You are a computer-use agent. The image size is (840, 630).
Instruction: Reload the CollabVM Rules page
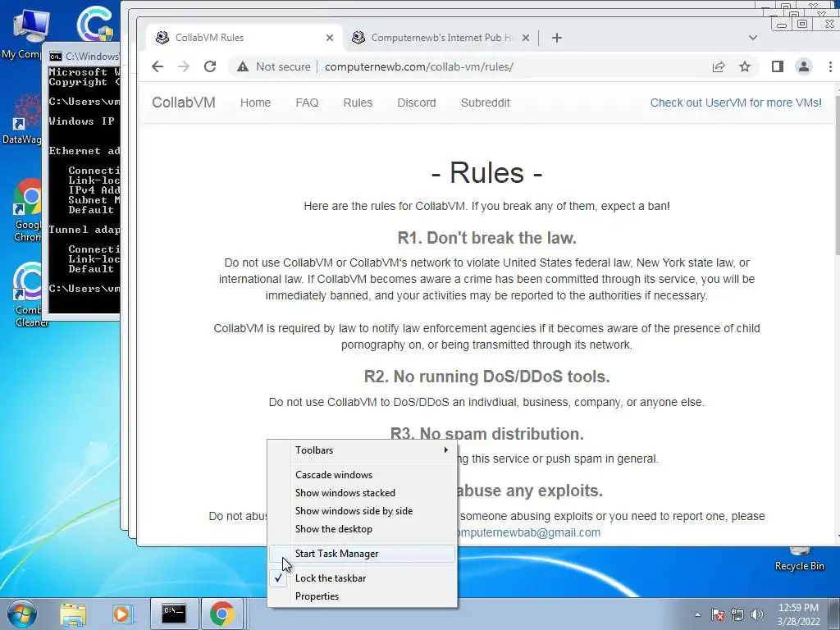coord(210,66)
